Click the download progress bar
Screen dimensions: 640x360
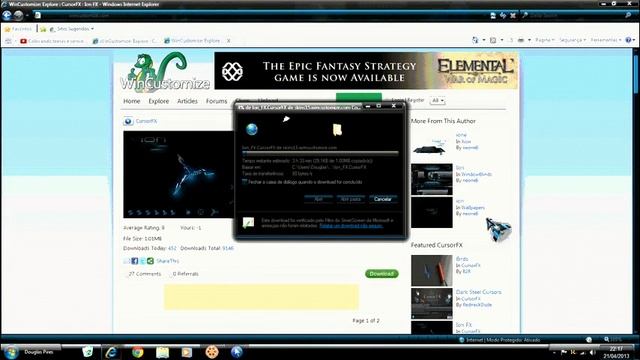(x=320, y=153)
